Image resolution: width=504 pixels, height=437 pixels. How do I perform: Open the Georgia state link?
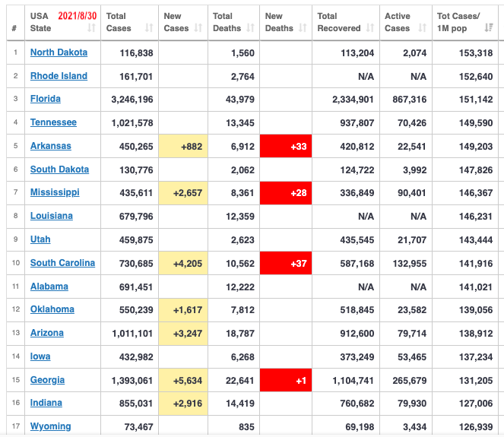(47, 380)
